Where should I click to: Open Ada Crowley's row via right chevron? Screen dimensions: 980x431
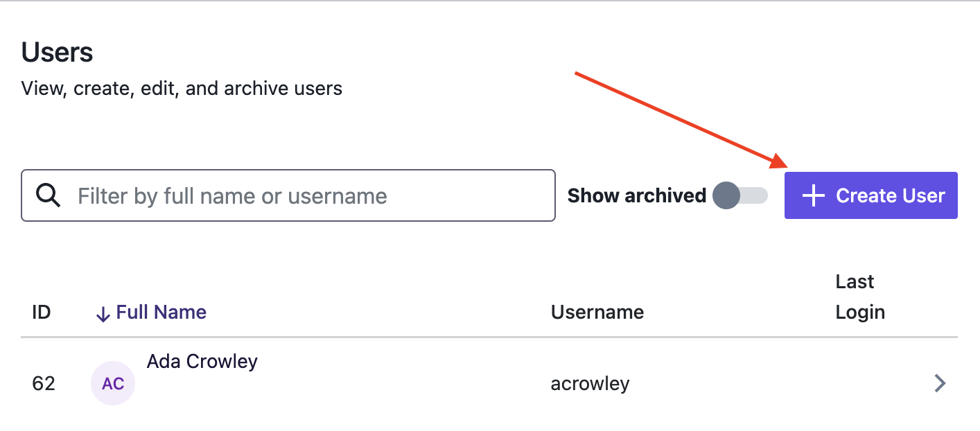click(x=940, y=383)
